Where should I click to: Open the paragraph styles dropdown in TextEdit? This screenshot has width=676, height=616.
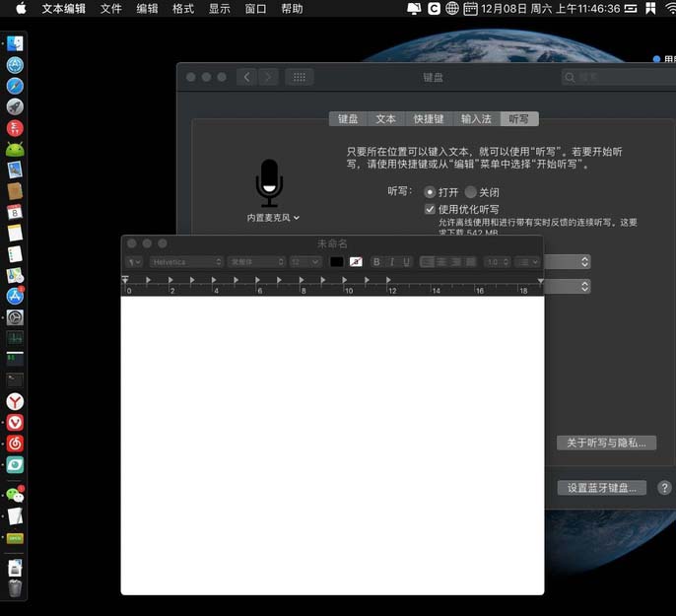(134, 262)
